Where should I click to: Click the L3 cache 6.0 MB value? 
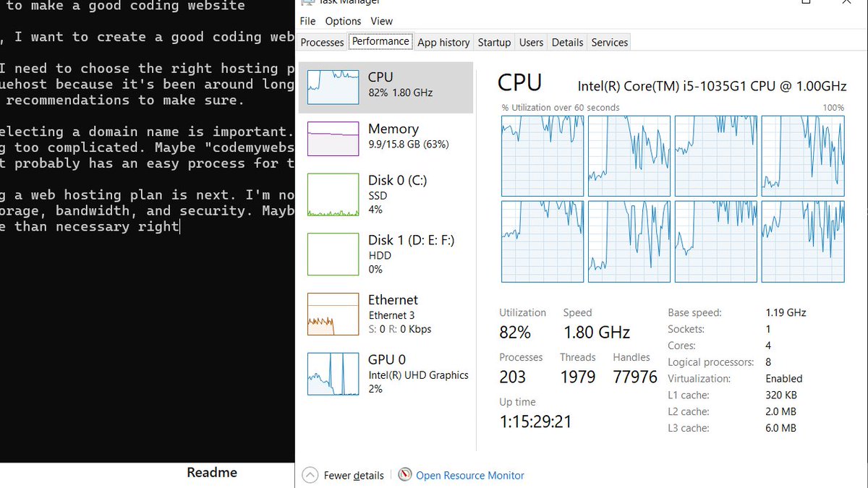(x=780, y=428)
